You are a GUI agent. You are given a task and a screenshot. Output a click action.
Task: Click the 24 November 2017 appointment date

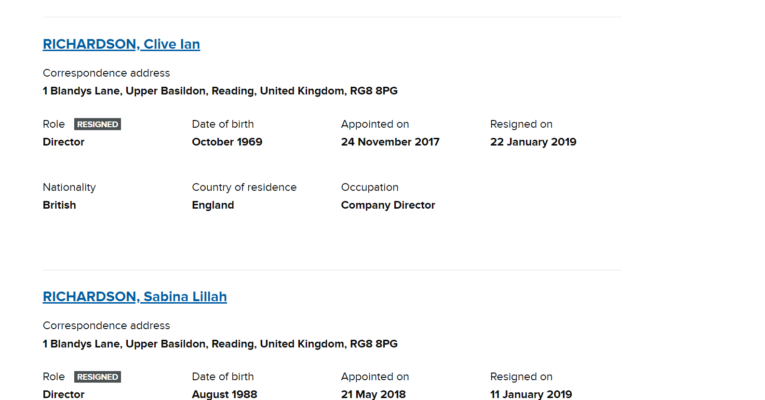[x=390, y=142]
